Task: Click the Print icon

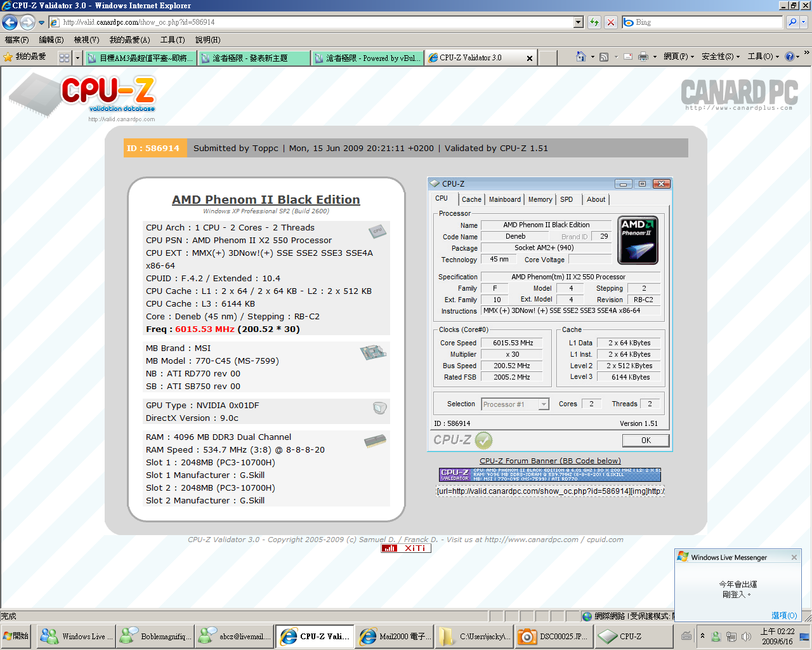Action: pos(643,56)
